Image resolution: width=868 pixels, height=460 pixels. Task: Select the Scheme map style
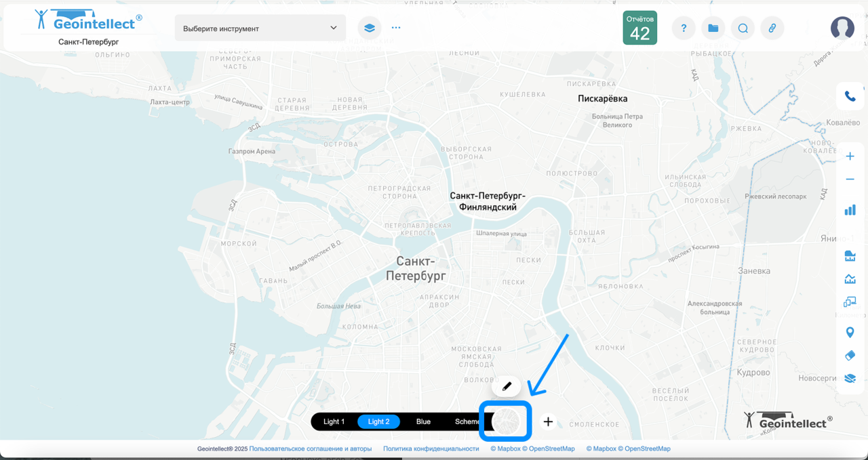point(467,421)
